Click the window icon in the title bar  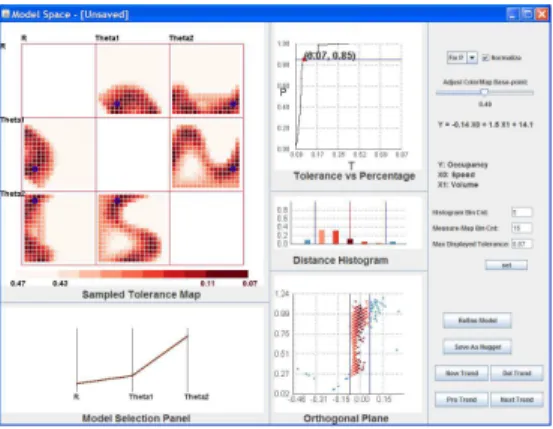[5, 14]
